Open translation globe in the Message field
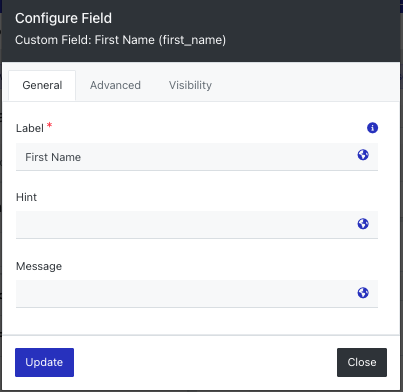The height and width of the screenshot is (392, 403). 363,293
